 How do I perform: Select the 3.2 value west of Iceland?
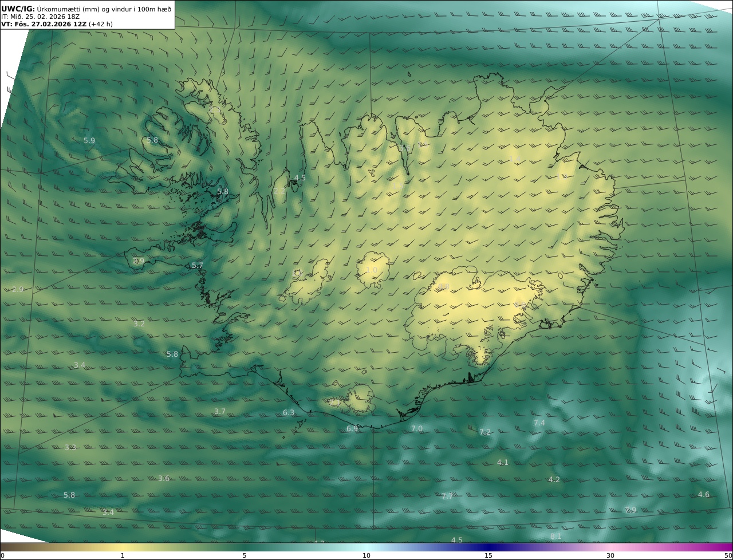coord(139,324)
